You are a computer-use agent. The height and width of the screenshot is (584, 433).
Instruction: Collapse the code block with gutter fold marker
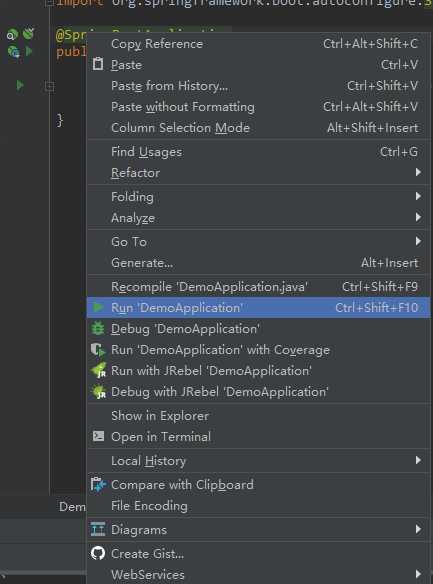point(49,86)
